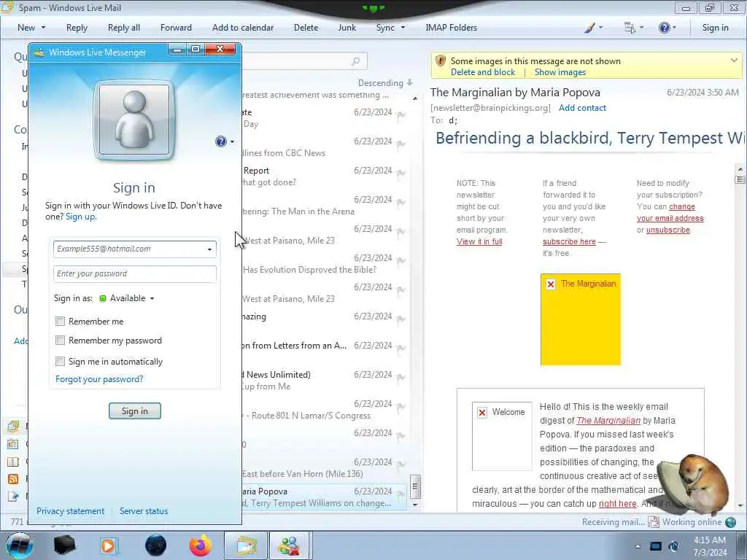Screen dimensions: 747x560
Task: Click the 'View it in full' link
Action: pyautogui.click(x=479, y=241)
